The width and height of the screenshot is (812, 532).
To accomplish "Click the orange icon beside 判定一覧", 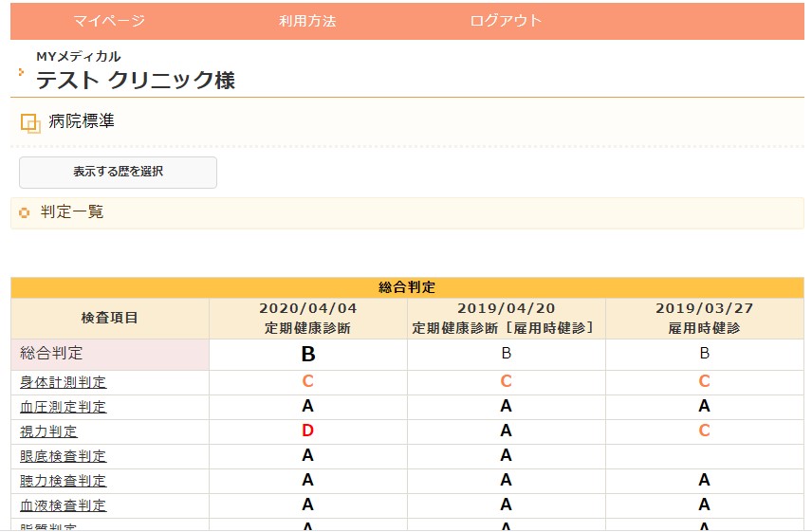I will [x=25, y=212].
